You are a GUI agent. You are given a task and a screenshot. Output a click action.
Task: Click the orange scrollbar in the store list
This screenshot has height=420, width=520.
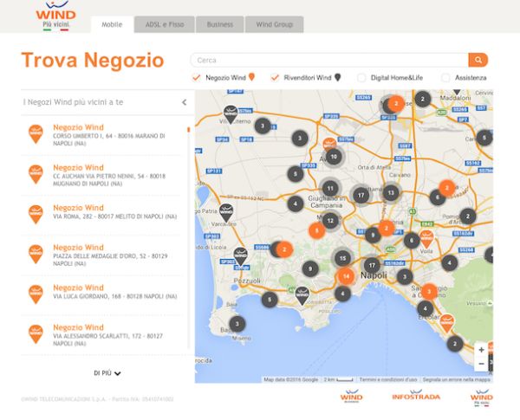[x=188, y=130]
